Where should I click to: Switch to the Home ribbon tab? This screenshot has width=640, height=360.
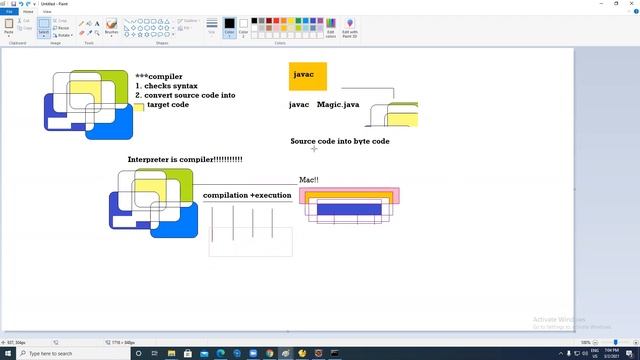(x=28, y=12)
